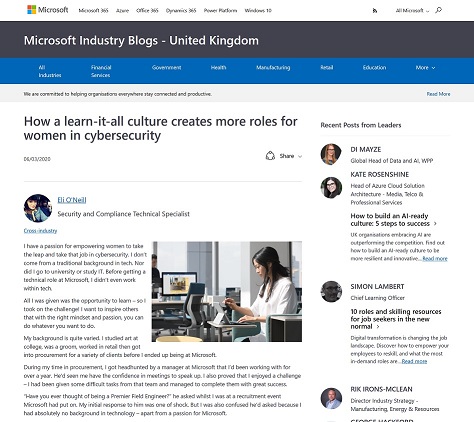Click the Cross-industry tag link
This screenshot has height=422, width=474.
point(40,231)
